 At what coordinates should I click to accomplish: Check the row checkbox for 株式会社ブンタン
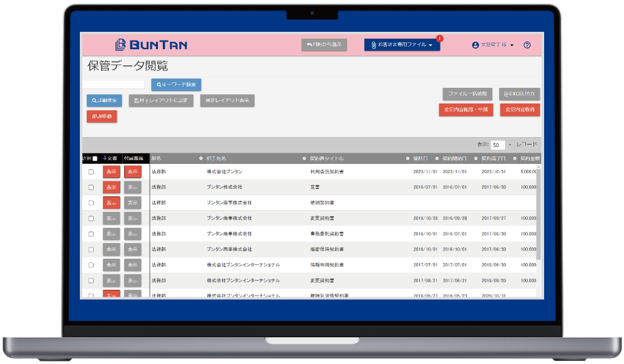91,171
